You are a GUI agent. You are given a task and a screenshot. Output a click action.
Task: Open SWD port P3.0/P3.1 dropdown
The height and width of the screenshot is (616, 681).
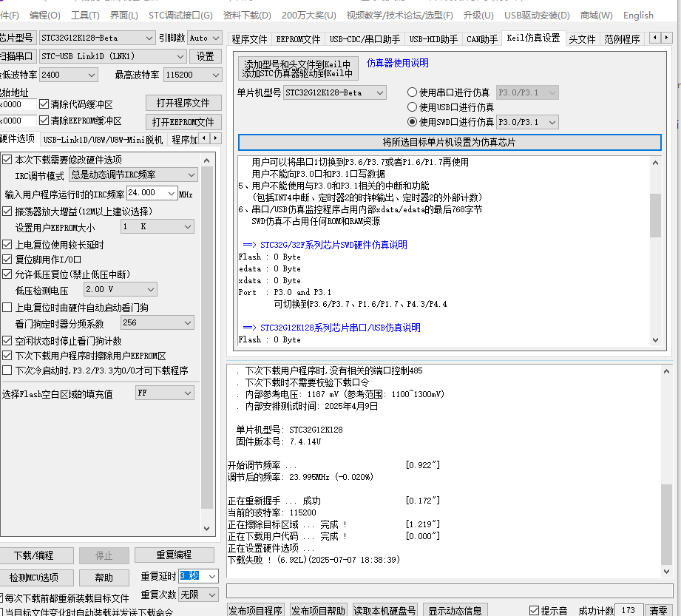click(x=527, y=122)
